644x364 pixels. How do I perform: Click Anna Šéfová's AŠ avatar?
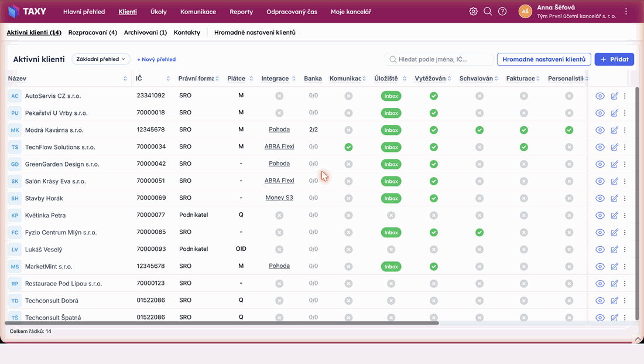(525, 12)
